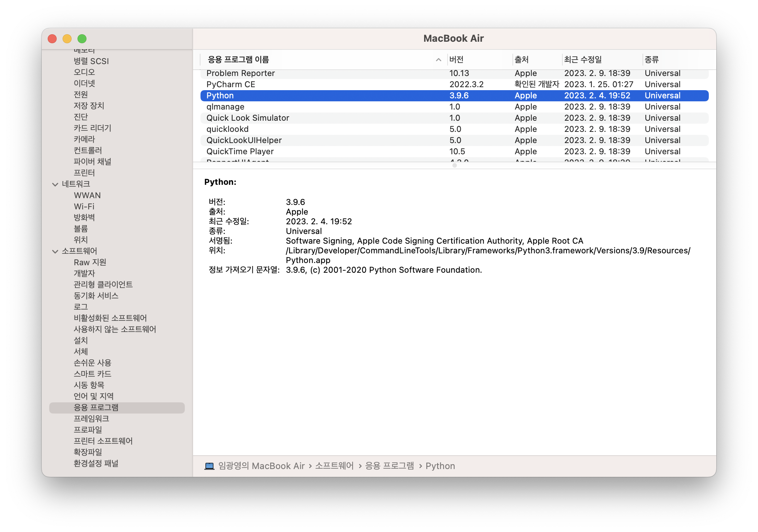Sort by 최근 수정일 column header
This screenshot has height=532, width=758.
click(x=583, y=60)
